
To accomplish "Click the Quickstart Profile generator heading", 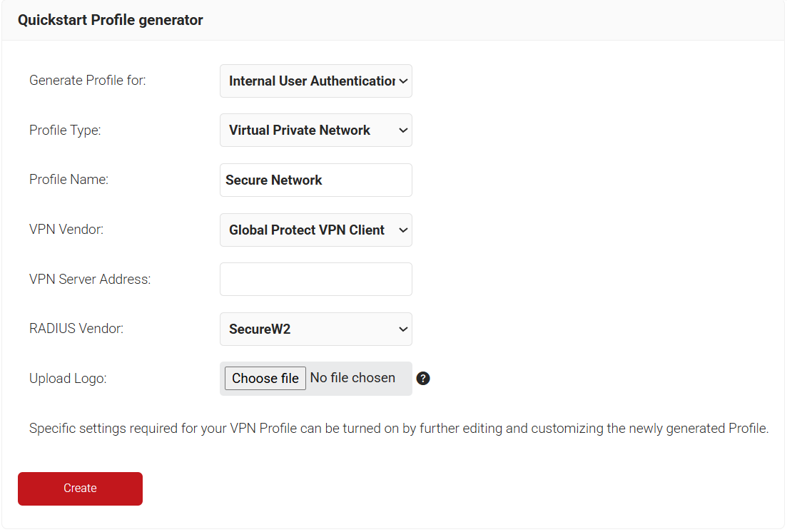I will tap(111, 20).
